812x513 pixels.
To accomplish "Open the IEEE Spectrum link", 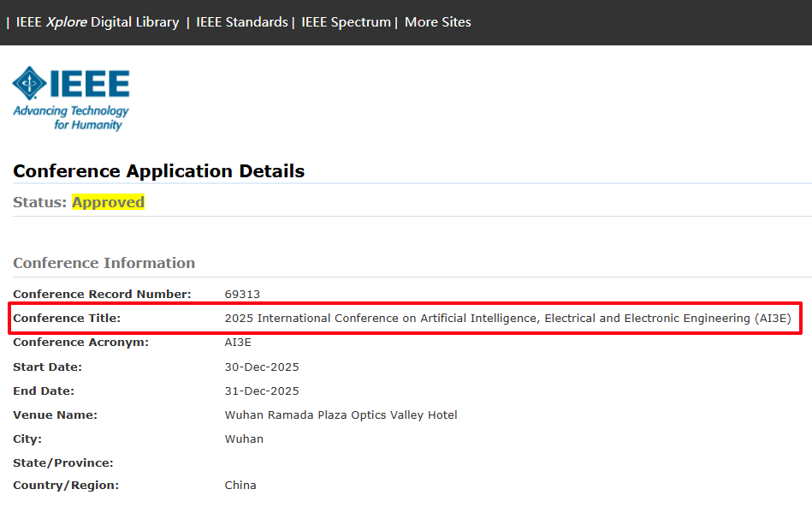I will [x=346, y=22].
